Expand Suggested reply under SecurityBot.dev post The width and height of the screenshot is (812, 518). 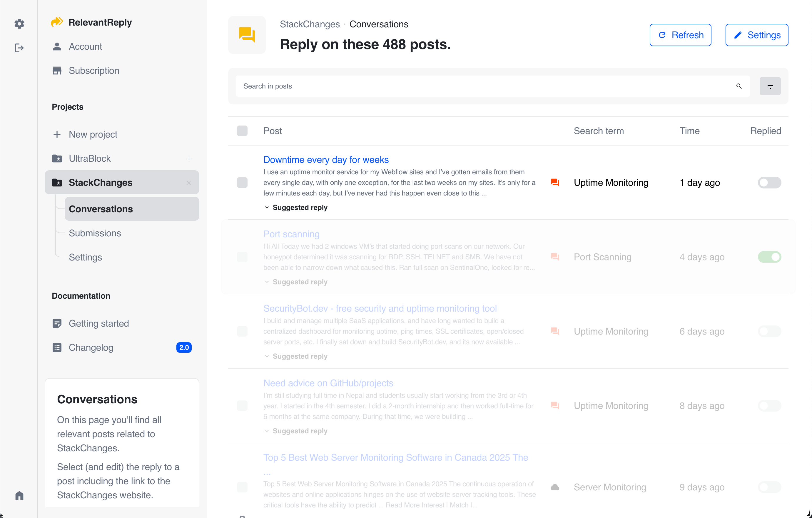click(296, 356)
